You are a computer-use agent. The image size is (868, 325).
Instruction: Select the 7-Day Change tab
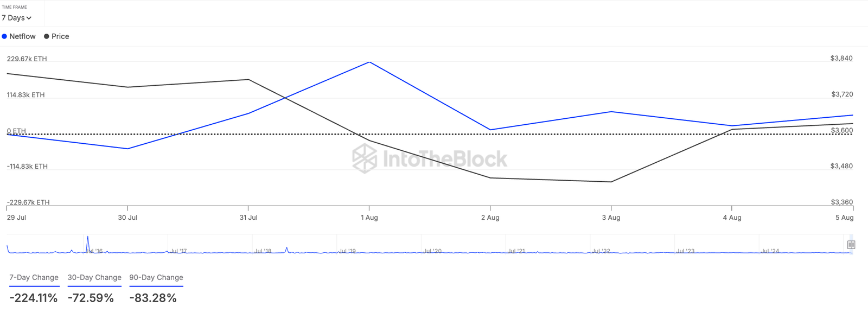[34, 277]
